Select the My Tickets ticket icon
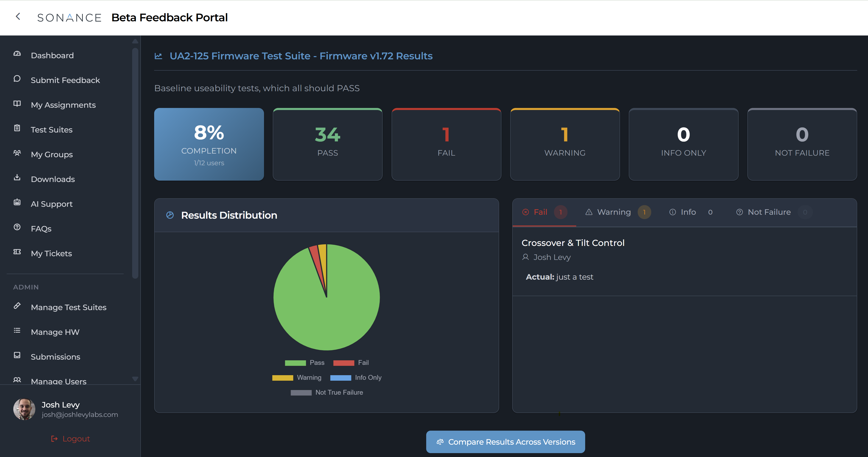This screenshot has width=868, height=457. (17, 252)
